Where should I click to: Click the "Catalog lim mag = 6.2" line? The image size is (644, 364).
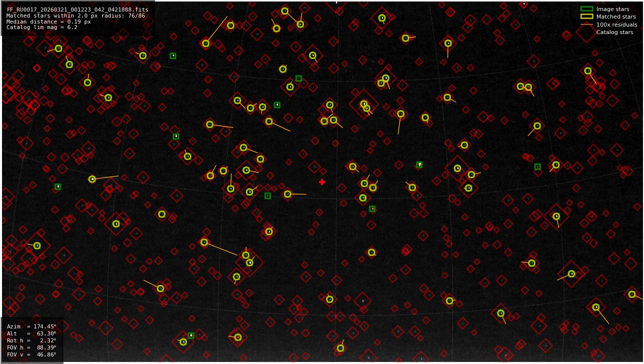[42, 28]
